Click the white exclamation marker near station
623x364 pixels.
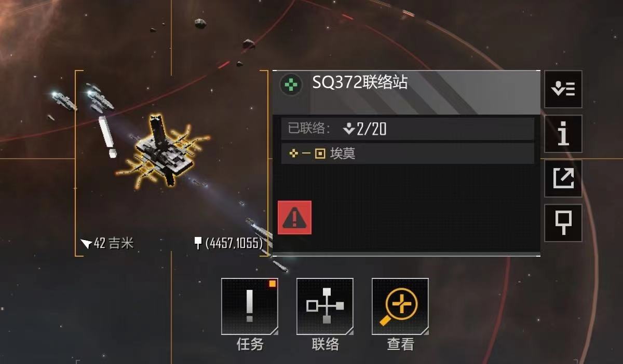pyautogui.click(x=108, y=137)
